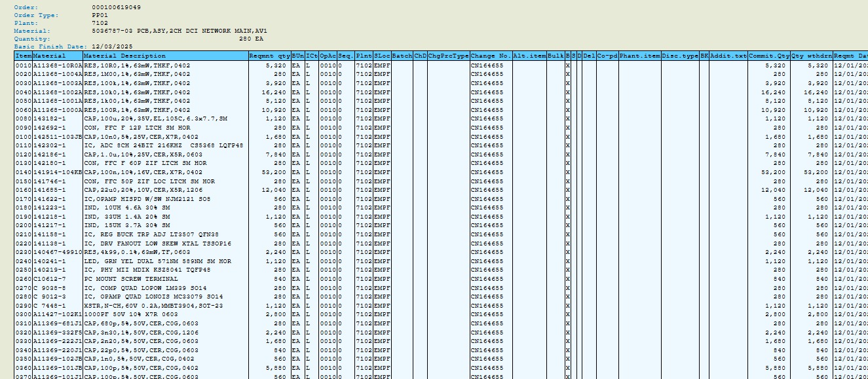This screenshot has width=868, height=379.
Task: Select the Phant.item column header
Action: pyautogui.click(x=639, y=56)
